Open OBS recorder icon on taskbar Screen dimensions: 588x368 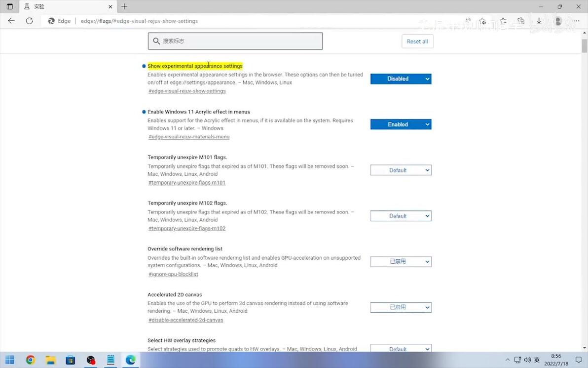91,360
